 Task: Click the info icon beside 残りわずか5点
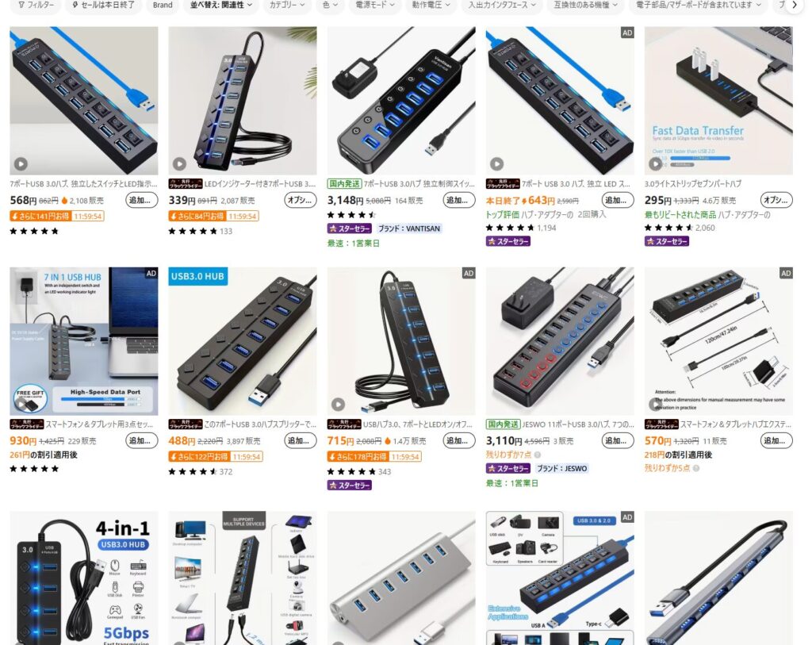[696, 468]
